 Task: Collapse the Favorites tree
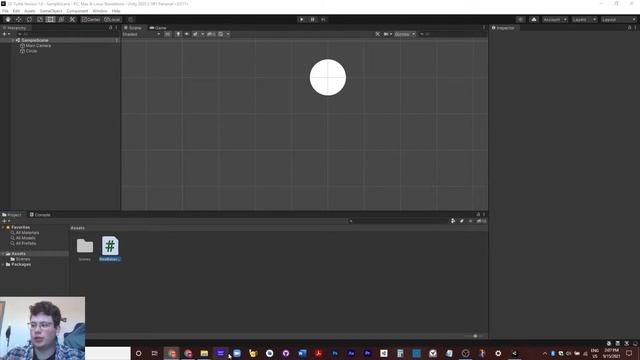(3, 227)
